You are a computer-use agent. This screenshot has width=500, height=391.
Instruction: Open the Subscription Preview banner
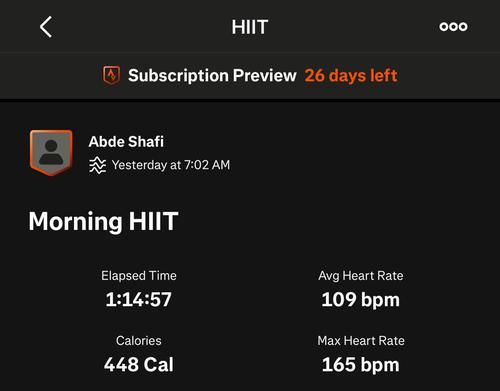click(250, 76)
